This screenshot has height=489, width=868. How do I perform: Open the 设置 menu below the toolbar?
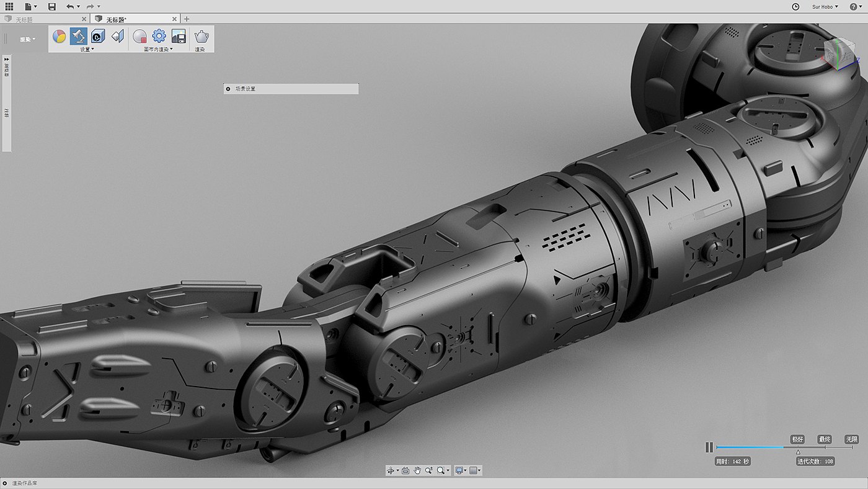(x=87, y=49)
